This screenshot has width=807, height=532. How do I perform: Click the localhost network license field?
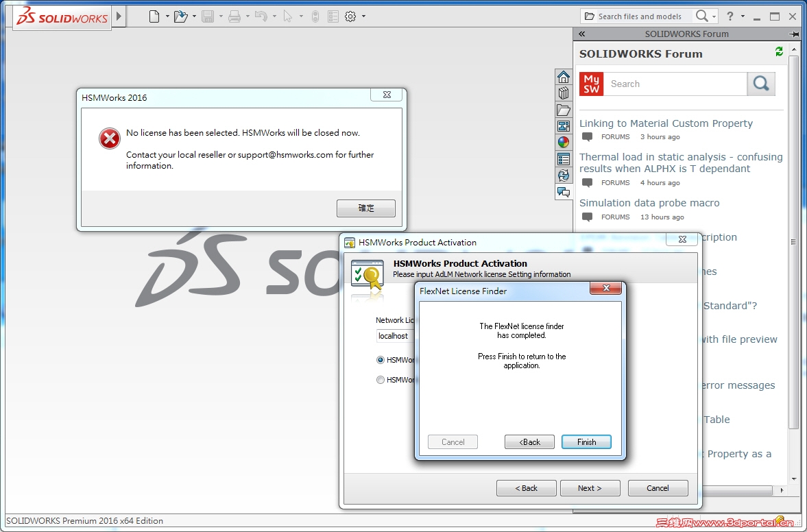pos(395,336)
